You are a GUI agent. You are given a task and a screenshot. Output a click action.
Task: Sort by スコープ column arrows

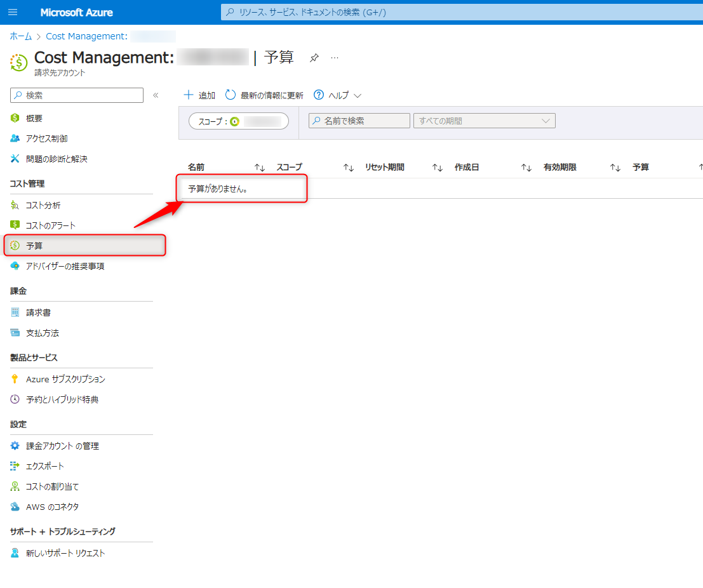[x=349, y=168]
